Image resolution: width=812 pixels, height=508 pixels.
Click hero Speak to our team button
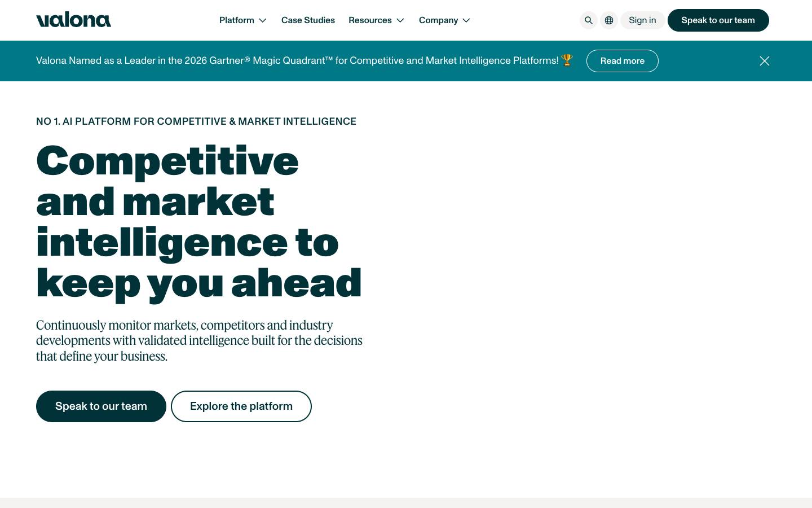coord(101,406)
